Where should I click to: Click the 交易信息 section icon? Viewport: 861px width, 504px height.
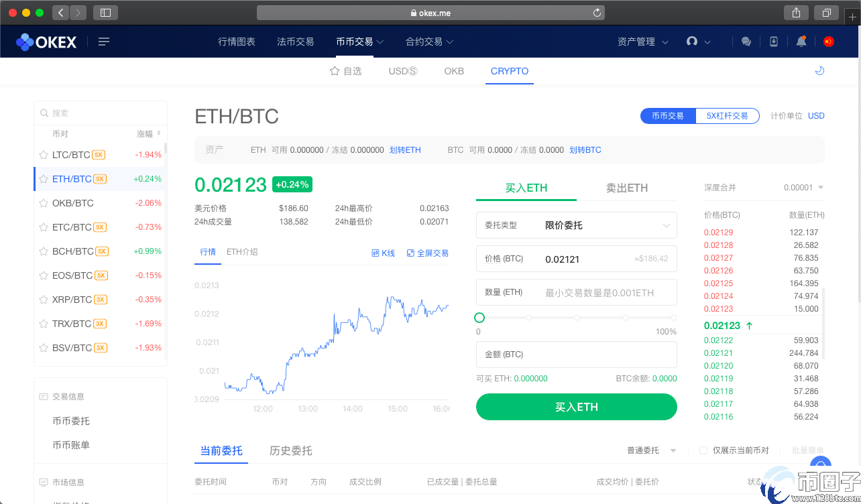pyautogui.click(x=44, y=397)
